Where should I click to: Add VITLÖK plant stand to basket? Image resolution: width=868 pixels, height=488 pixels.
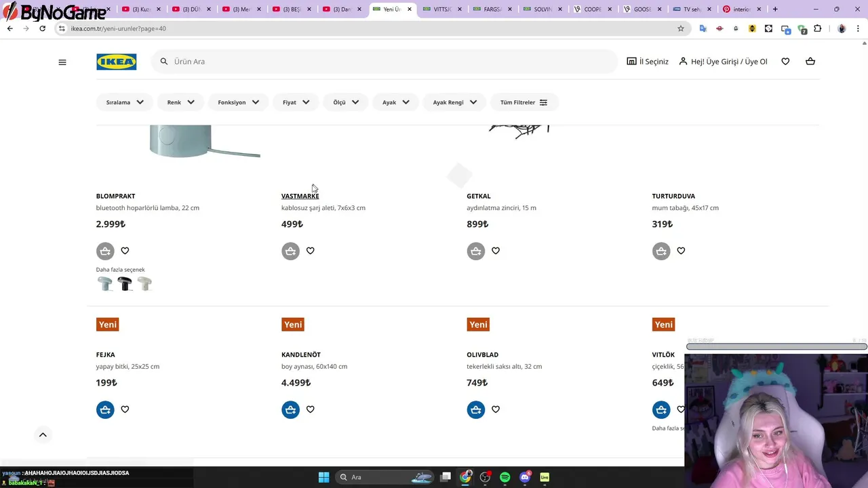[661, 409]
